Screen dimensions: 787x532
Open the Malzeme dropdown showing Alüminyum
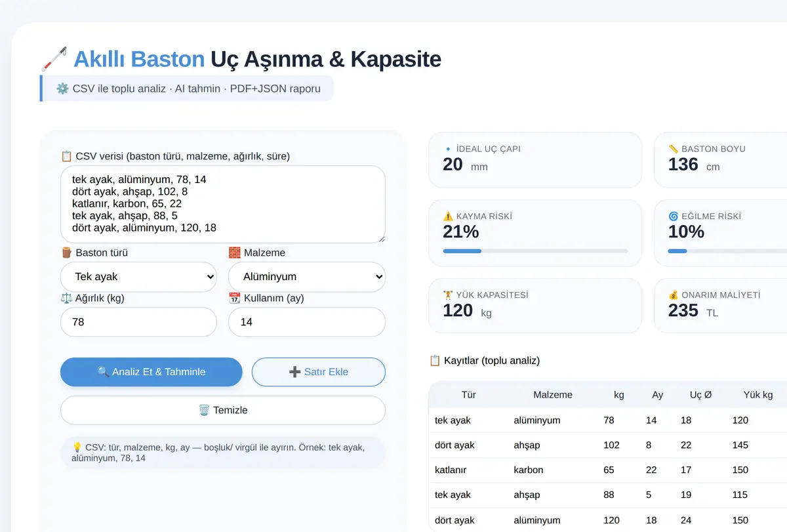[307, 276]
